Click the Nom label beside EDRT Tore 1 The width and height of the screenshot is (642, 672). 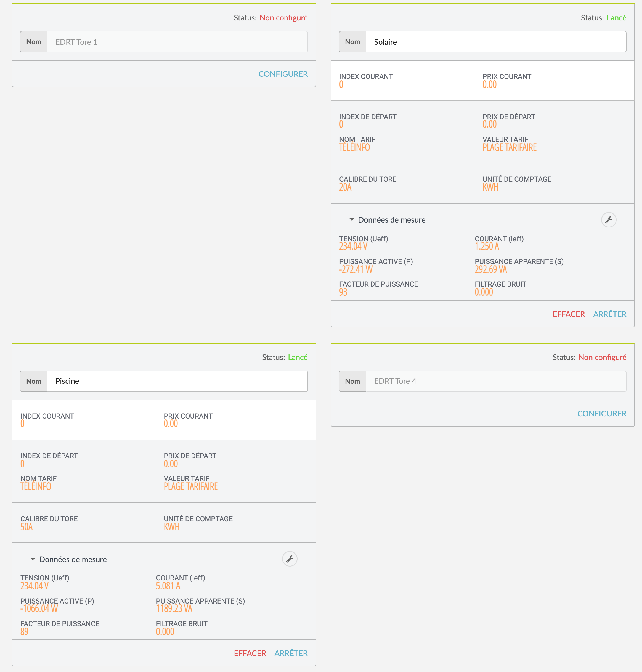pos(34,42)
